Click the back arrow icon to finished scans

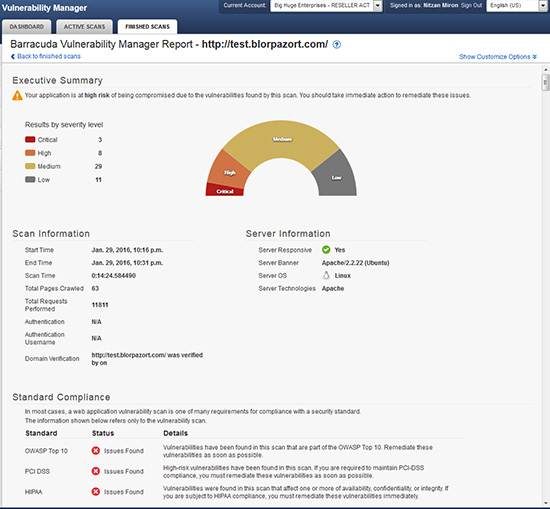click(x=13, y=56)
